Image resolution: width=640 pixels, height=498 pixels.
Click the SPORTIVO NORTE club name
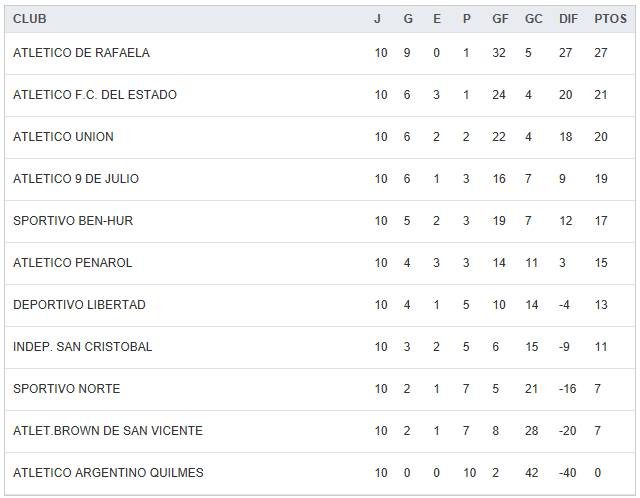(x=66, y=389)
